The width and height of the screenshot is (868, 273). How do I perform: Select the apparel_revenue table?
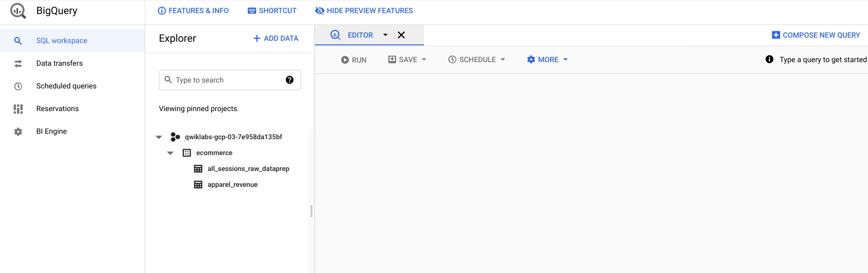click(x=232, y=185)
